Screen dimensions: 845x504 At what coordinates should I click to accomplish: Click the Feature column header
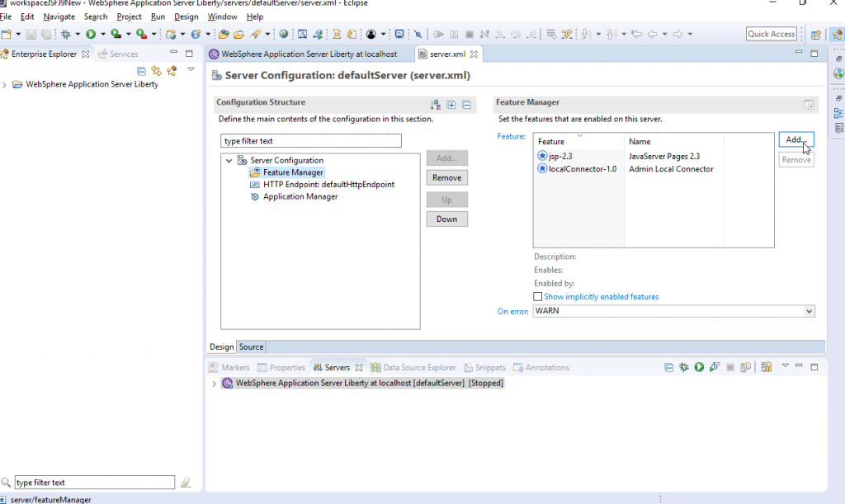click(x=579, y=142)
